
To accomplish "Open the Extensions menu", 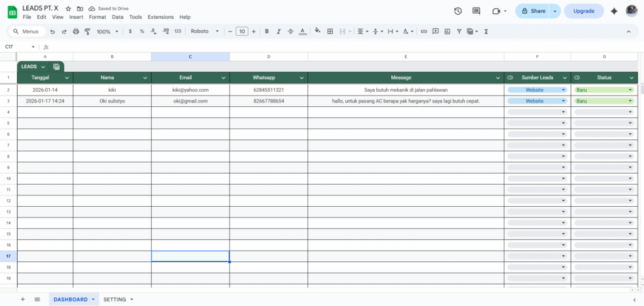I will tap(160, 17).
